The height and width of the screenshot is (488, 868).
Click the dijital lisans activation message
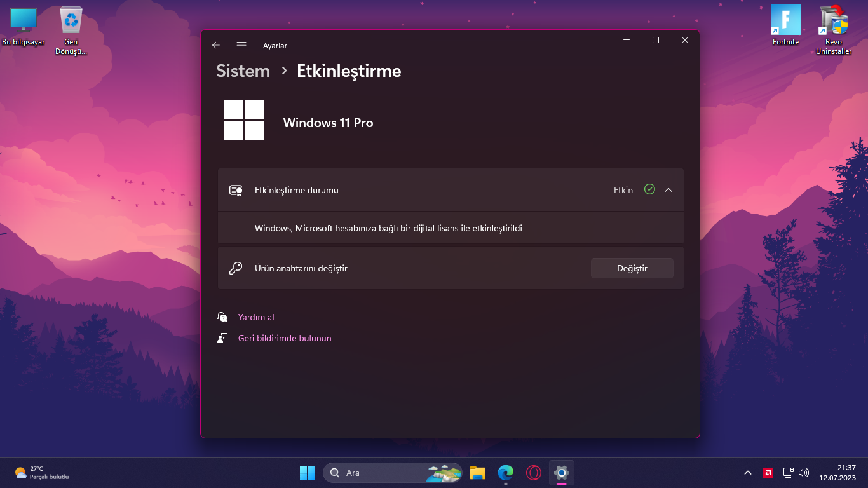(x=388, y=228)
